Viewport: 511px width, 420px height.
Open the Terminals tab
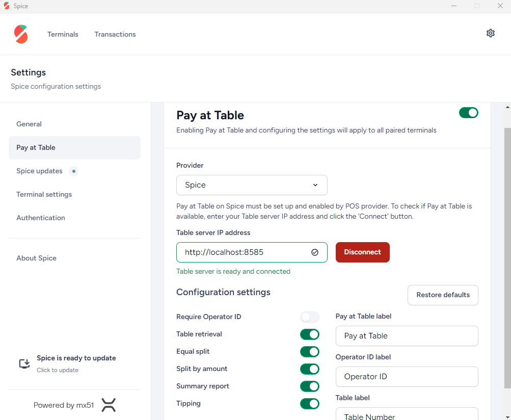click(x=63, y=34)
